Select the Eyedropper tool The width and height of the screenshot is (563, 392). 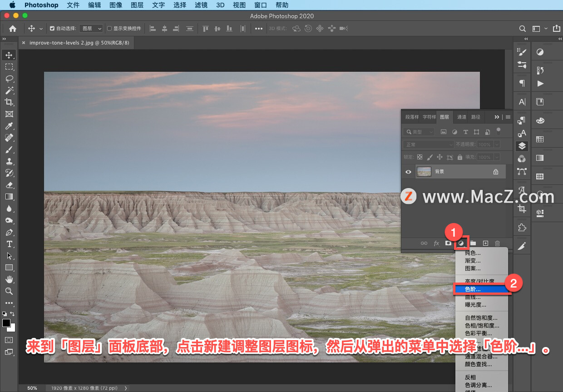tap(9, 126)
